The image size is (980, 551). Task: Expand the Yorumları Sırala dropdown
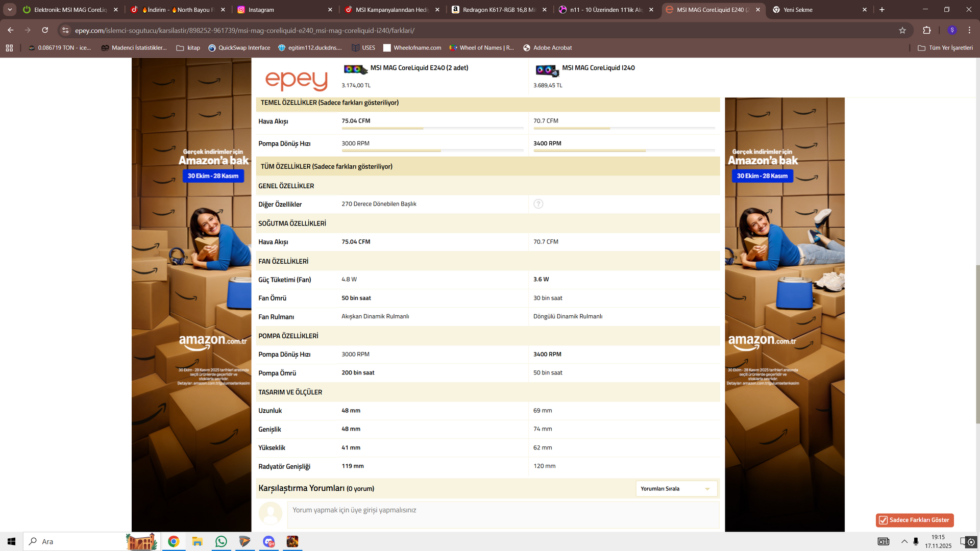click(676, 489)
